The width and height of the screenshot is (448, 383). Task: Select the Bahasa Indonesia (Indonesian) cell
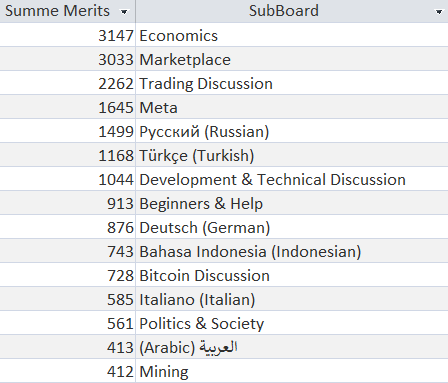pos(292,251)
